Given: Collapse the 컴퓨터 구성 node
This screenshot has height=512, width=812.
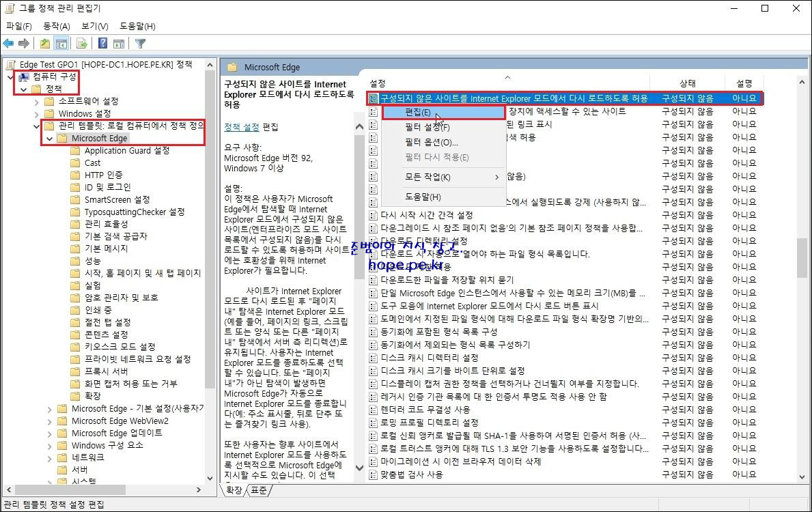Looking at the screenshot, I should tap(11, 77).
